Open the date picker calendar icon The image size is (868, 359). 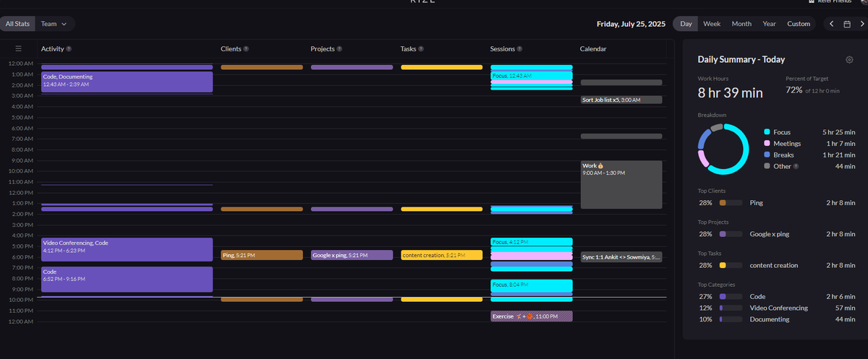coord(847,24)
